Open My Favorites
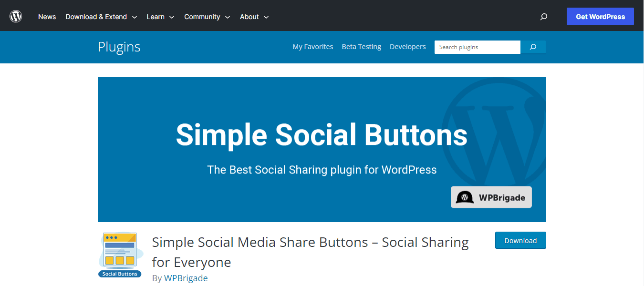This screenshot has height=286, width=644. point(313,46)
